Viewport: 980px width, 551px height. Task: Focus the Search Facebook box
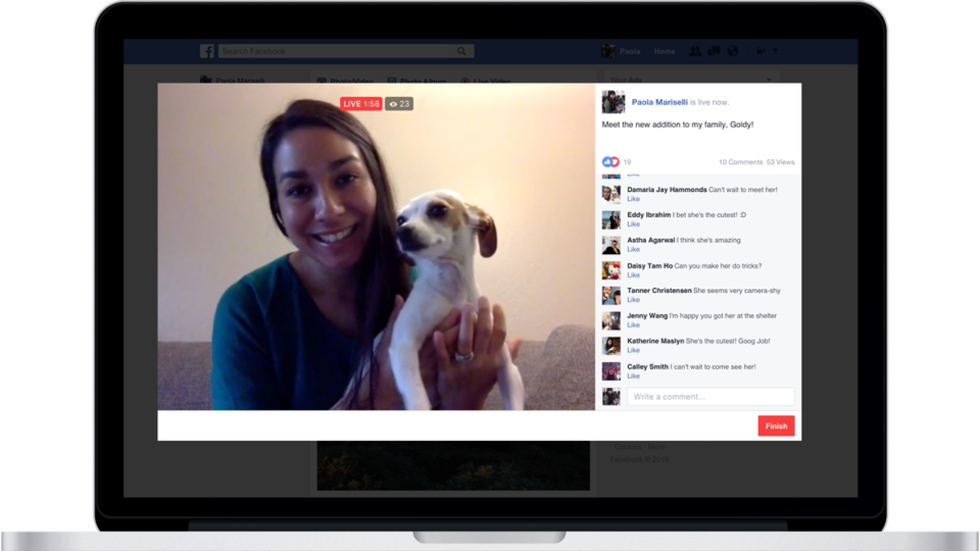pyautogui.click(x=335, y=51)
